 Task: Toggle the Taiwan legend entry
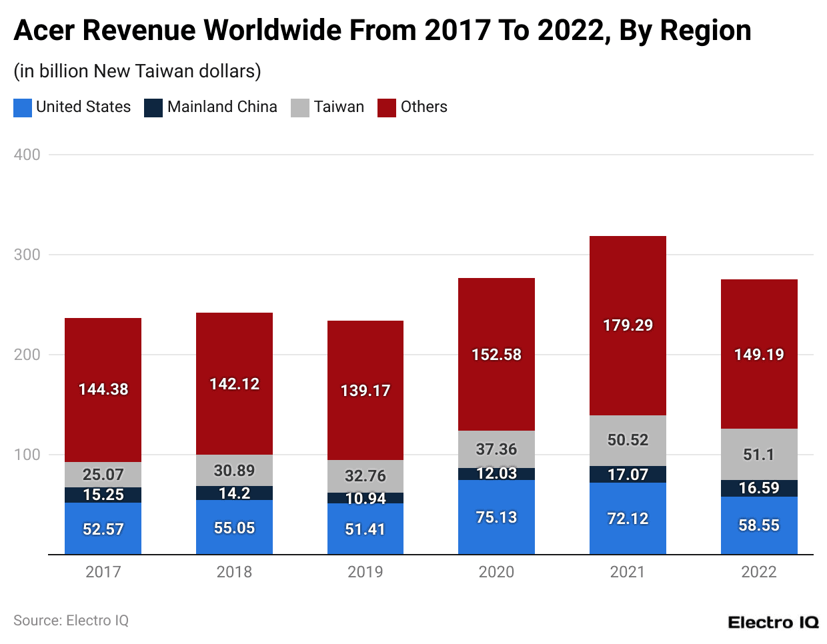[298, 107]
